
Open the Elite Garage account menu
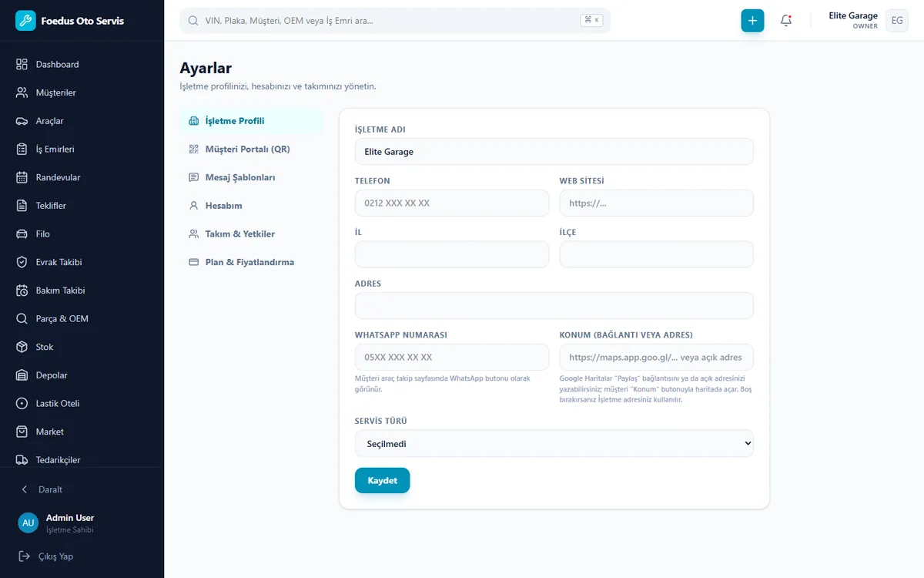click(868, 21)
